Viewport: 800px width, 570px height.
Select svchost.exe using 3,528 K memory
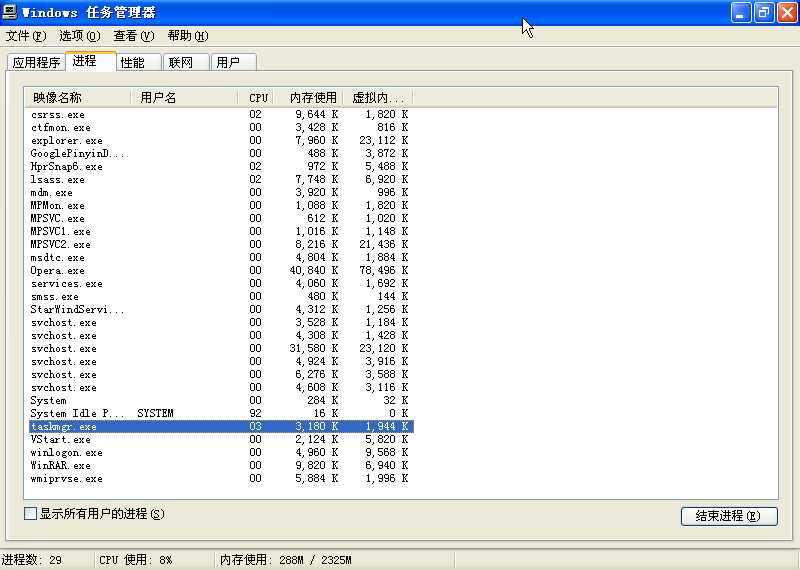tap(221, 323)
